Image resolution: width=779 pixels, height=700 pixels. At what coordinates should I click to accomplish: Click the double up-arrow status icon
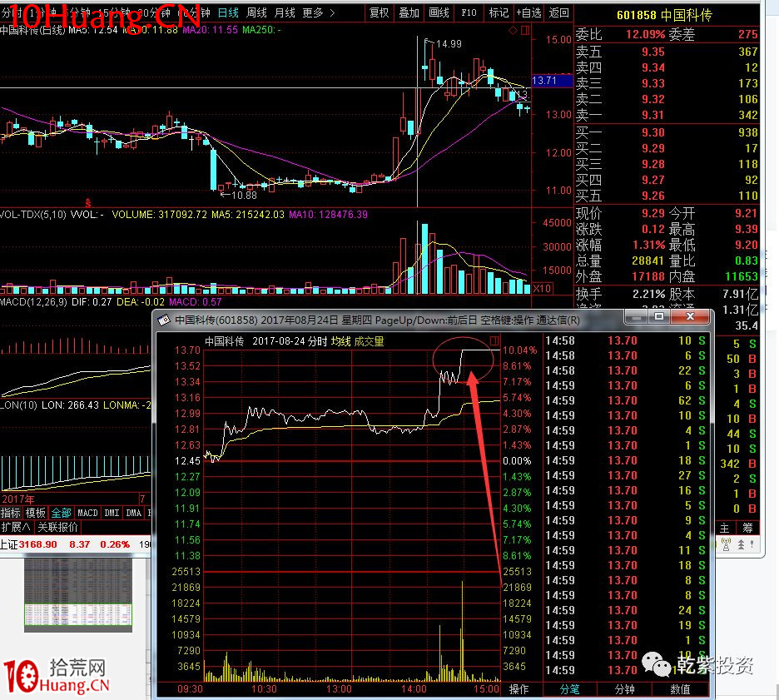pyautogui.click(x=741, y=544)
